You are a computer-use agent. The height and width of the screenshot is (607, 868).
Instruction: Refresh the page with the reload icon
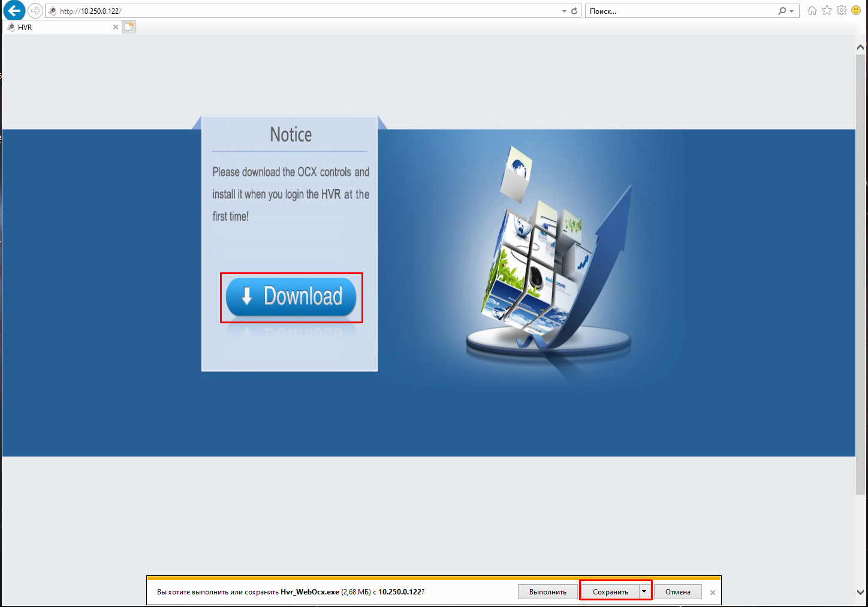[574, 11]
